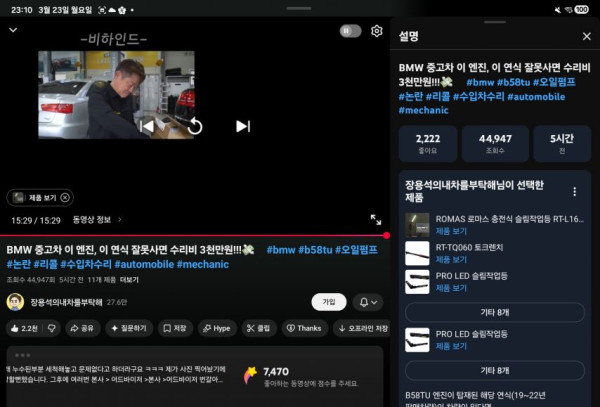Click 제품 보기 under RT-TQ060 토크렌치
This screenshot has width=600, height=407.
(x=451, y=260)
